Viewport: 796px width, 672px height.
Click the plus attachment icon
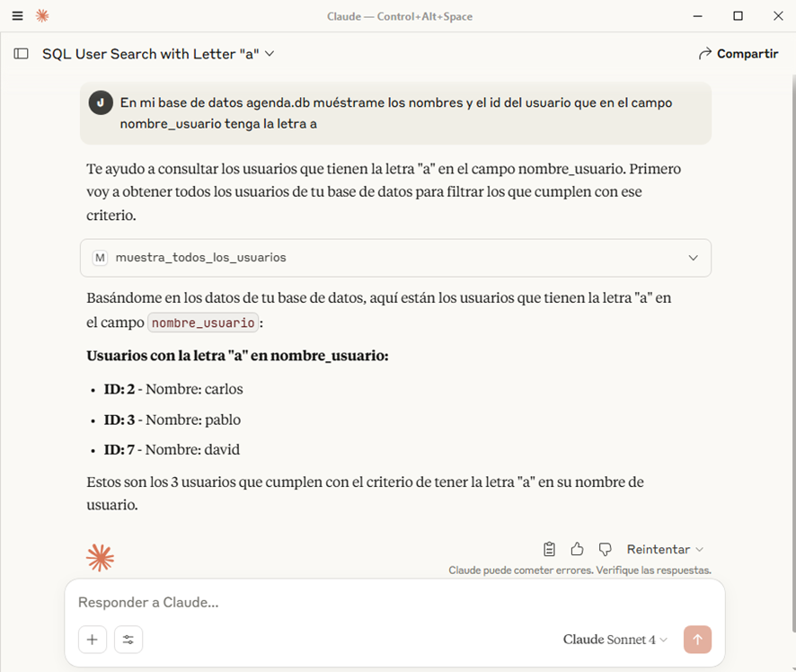pos(92,640)
